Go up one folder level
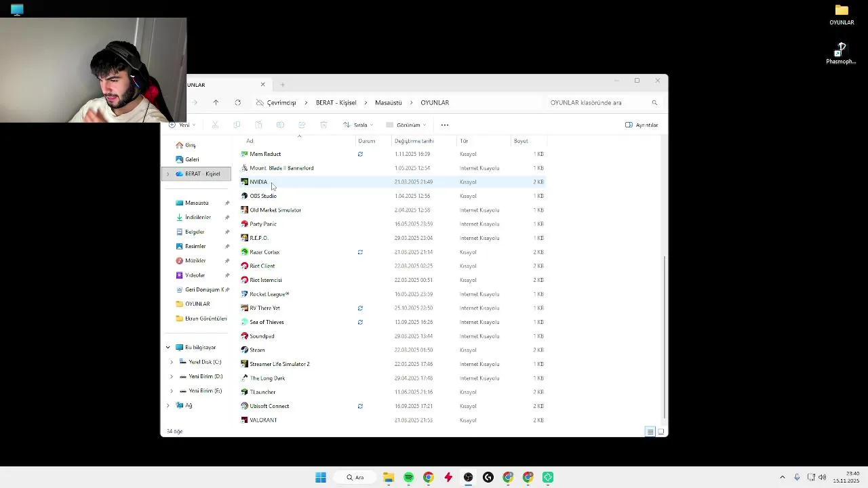The height and width of the screenshot is (488, 868). point(216,102)
